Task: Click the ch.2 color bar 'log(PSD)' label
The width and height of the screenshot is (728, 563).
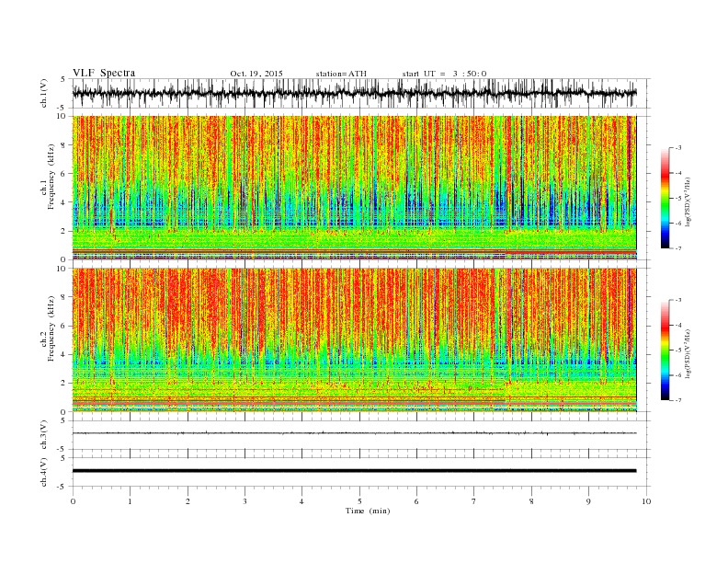Action: pos(688,353)
